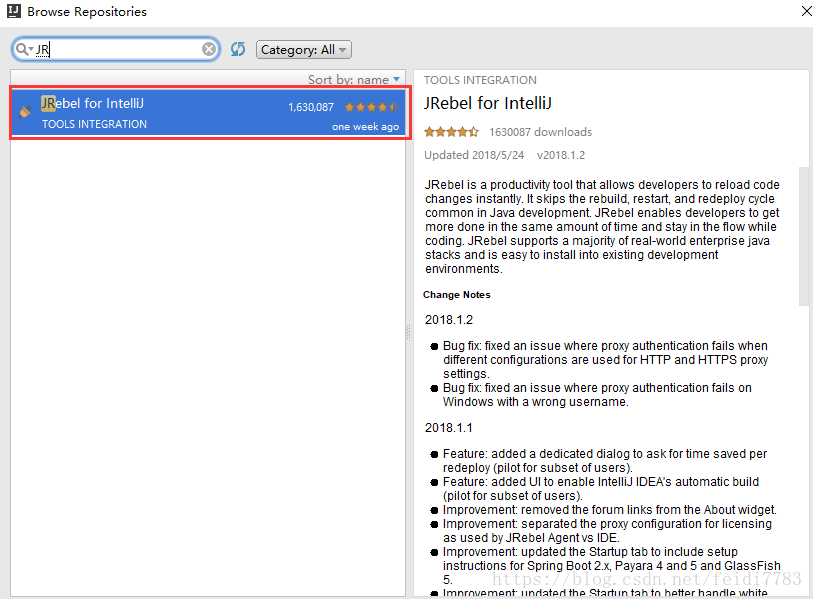
Task: Click the 1,630,087 downloads count in the list row
Action: click(x=311, y=107)
